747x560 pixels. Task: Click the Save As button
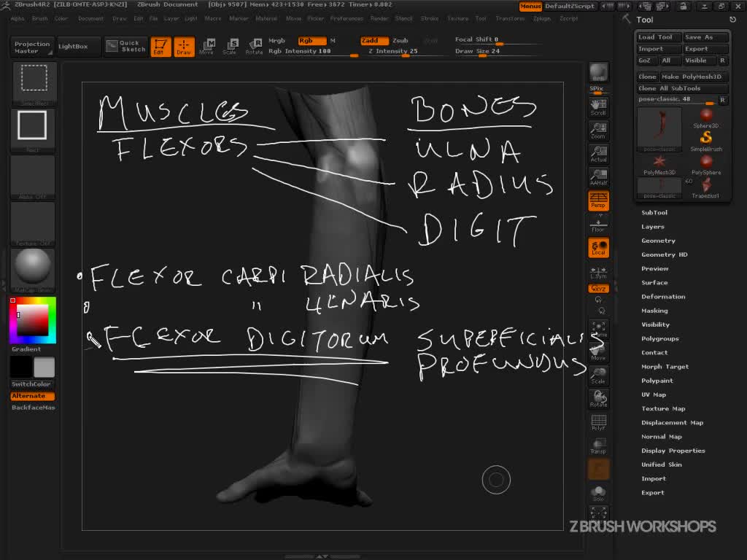click(x=705, y=37)
